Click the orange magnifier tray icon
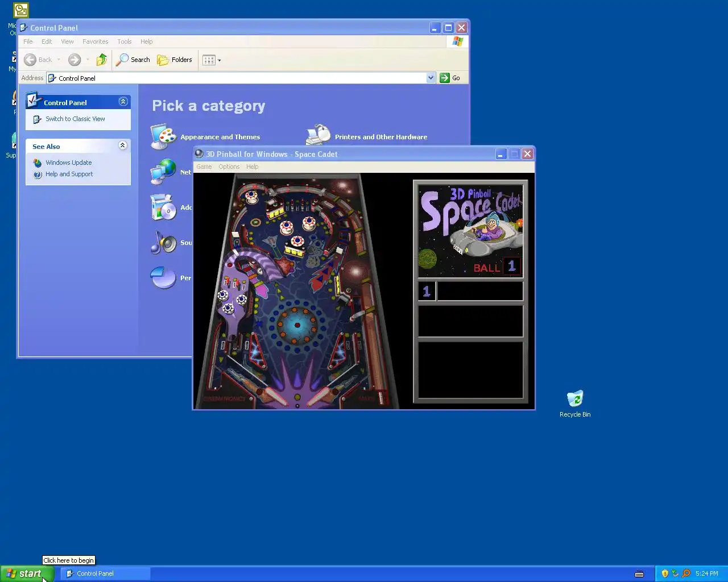The height and width of the screenshot is (582, 728). [x=686, y=573]
